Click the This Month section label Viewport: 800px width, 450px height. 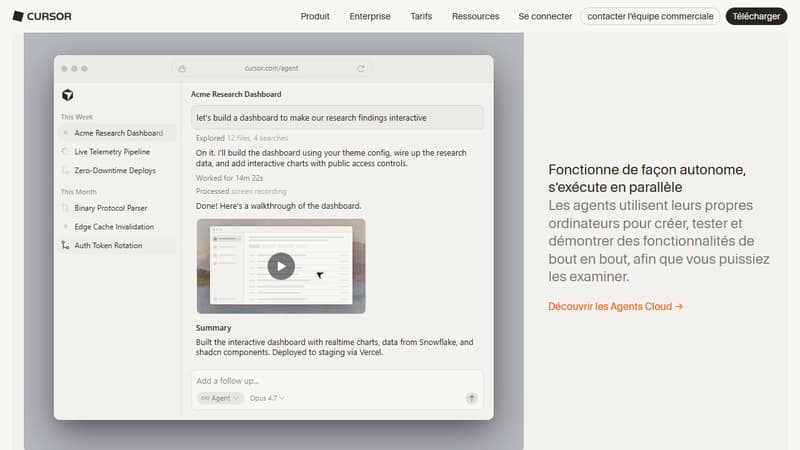[79, 192]
